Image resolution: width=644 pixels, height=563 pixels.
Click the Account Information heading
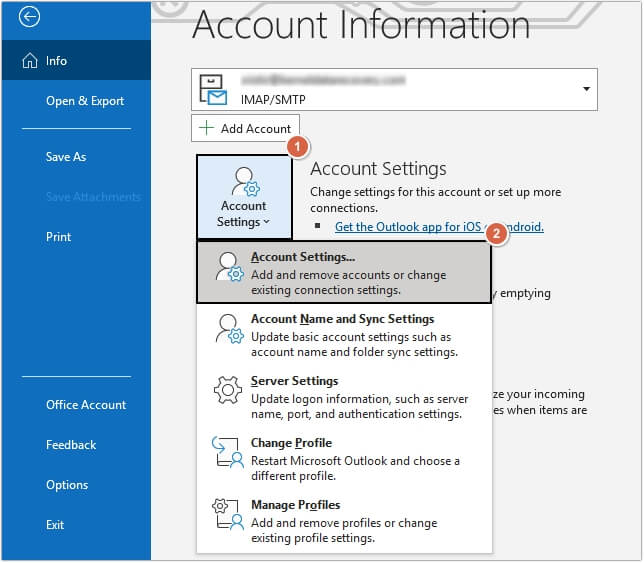[x=361, y=25]
